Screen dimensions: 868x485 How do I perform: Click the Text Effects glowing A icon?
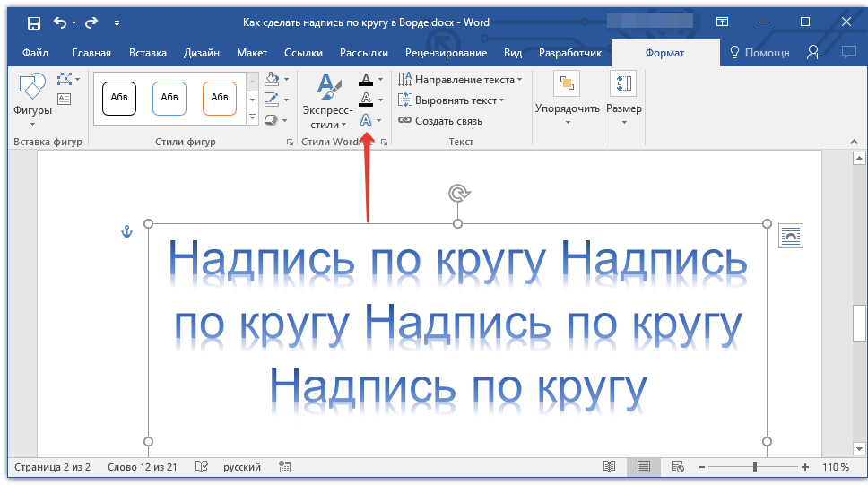[366, 120]
